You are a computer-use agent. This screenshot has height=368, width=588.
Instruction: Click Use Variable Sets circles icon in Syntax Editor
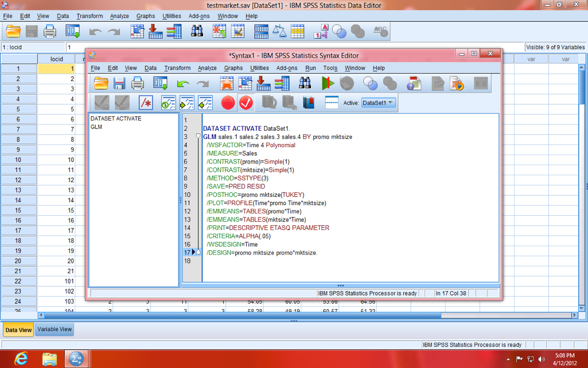coord(370,83)
